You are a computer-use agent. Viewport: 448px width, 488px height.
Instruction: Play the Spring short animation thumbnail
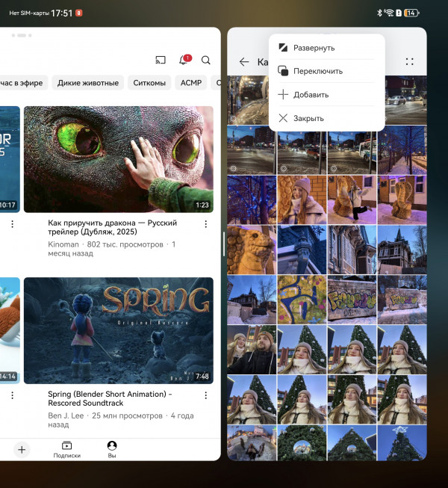(119, 330)
